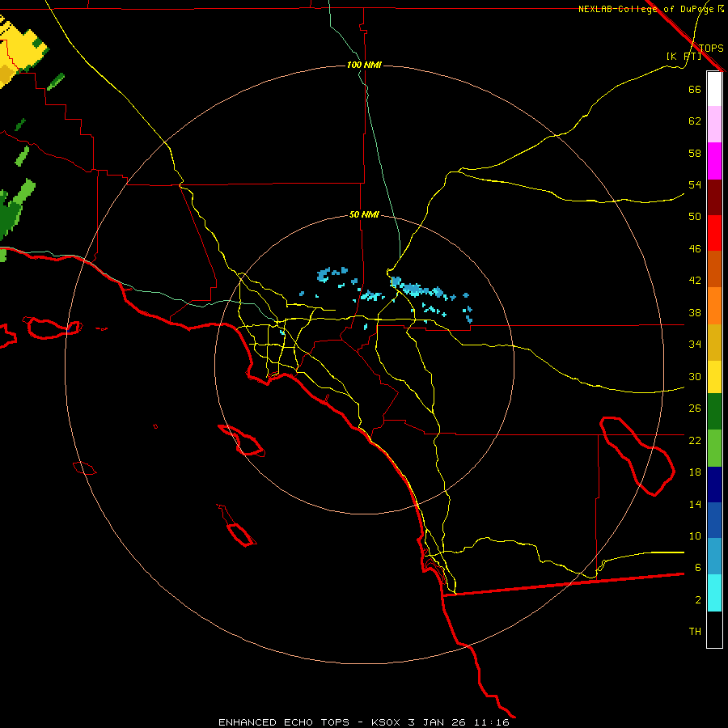This screenshot has width=728, height=728.
Task: Click the black TH swatch in the legend
Action: 714,629
